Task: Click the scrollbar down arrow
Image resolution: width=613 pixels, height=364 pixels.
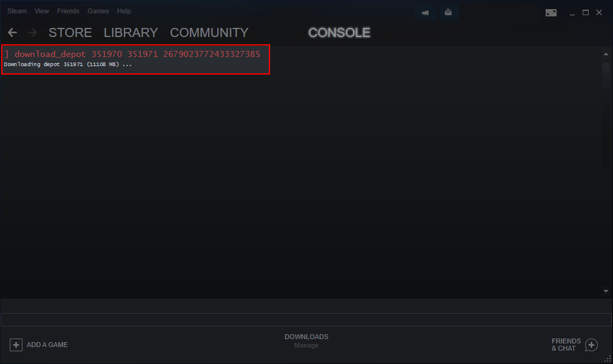Action: (x=606, y=291)
